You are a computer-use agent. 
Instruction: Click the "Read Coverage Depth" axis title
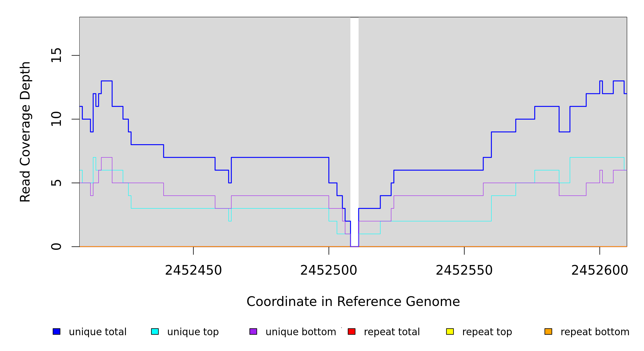[x=25, y=132]
